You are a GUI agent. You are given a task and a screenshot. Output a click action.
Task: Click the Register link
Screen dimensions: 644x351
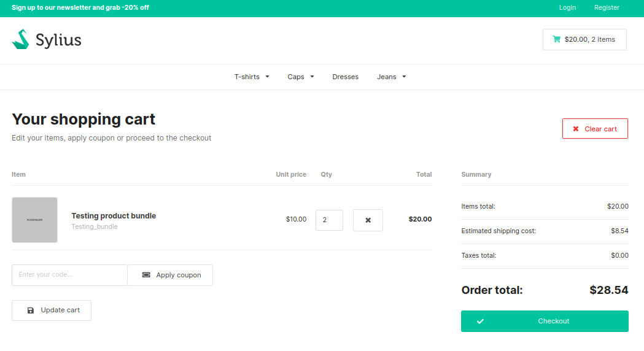point(607,7)
